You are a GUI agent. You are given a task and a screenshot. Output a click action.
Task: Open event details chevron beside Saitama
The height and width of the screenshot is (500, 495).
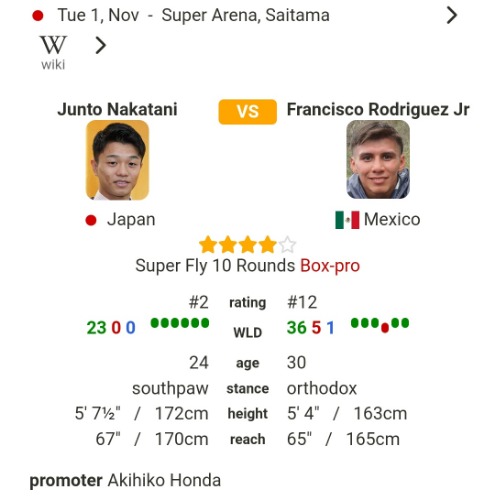point(451,15)
